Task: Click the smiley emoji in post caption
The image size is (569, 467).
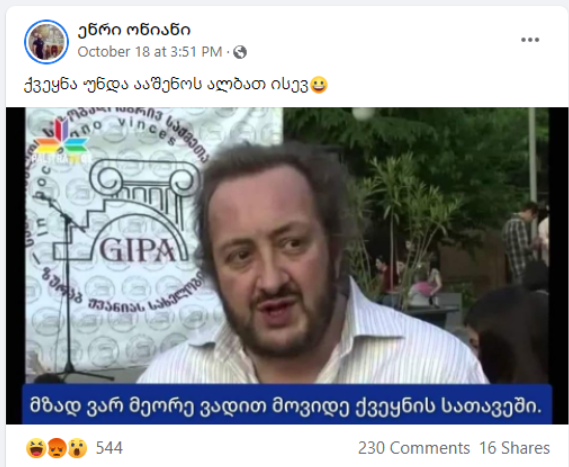Action: point(319,85)
